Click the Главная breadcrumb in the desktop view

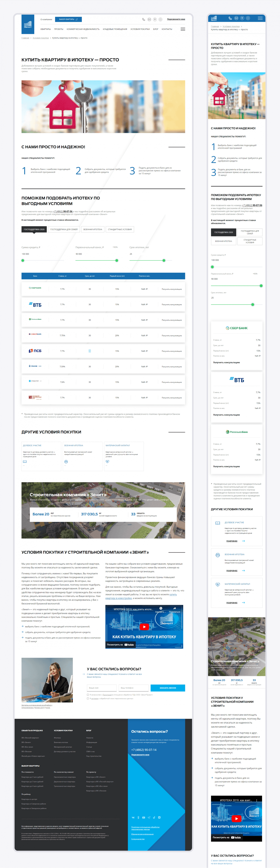point(25,38)
